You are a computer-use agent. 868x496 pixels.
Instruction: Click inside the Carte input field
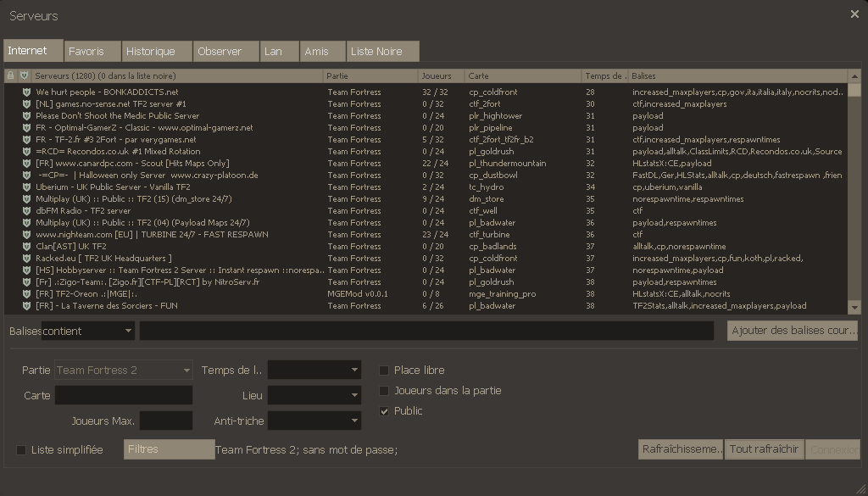click(x=123, y=395)
